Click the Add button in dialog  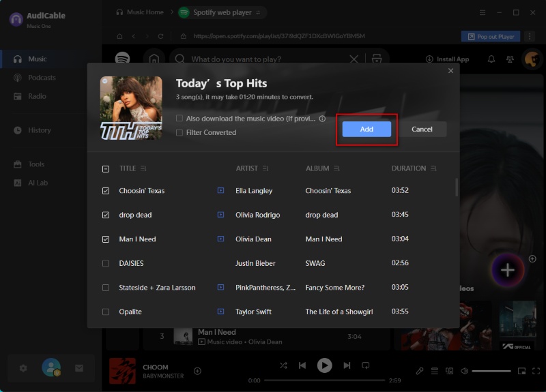pyautogui.click(x=367, y=129)
